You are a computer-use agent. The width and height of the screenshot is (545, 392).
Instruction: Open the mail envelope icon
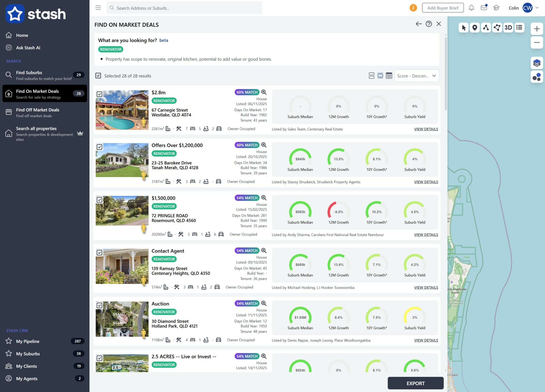pyautogui.click(x=483, y=8)
